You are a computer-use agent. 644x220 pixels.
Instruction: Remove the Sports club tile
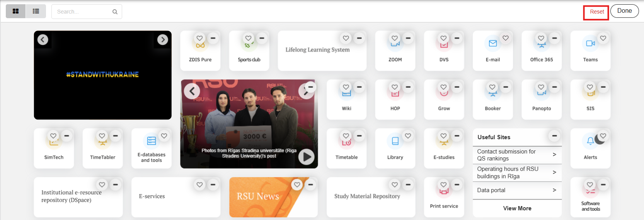pyautogui.click(x=262, y=38)
